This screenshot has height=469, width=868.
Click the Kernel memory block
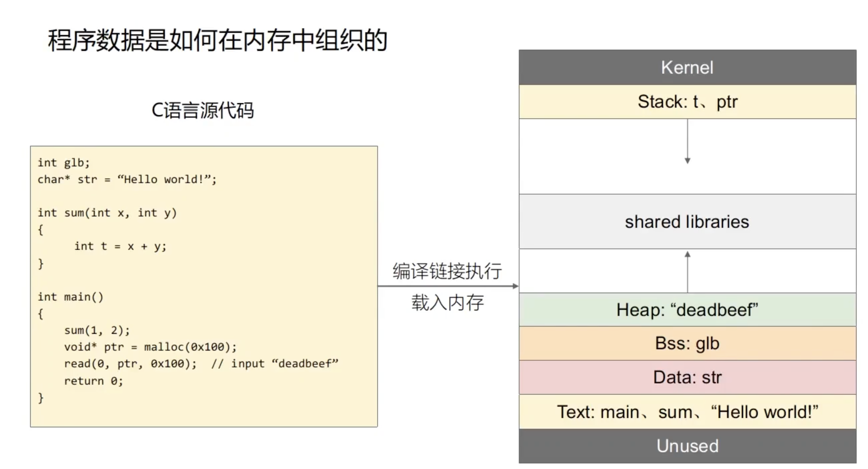click(x=687, y=67)
